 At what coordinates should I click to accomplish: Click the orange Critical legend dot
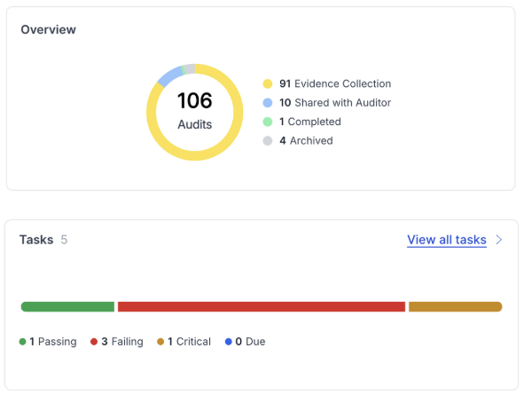pos(160,342)
